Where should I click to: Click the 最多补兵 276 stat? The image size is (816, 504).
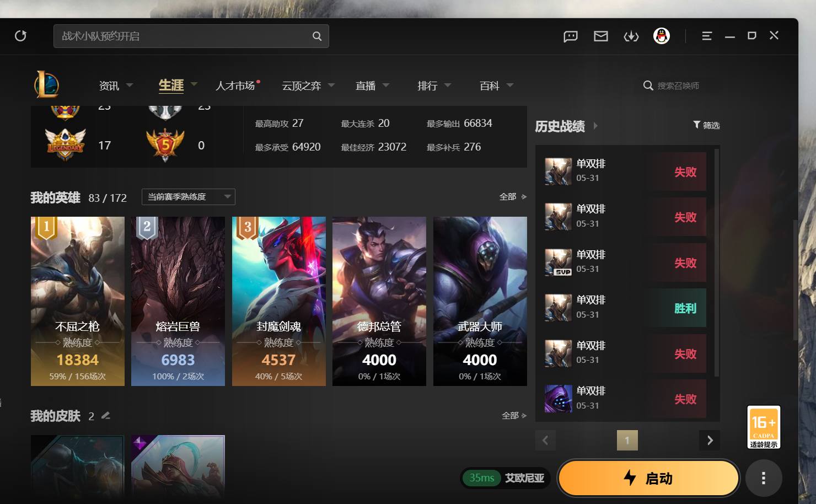(x=454, y=147)
